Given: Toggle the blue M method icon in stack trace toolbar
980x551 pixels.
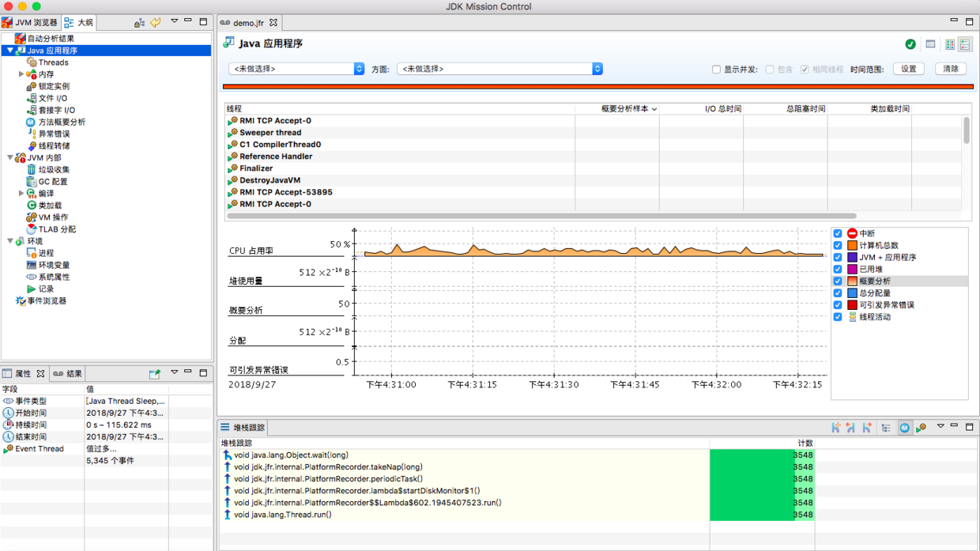Looking at the screenshot, I should pos(904,428).
